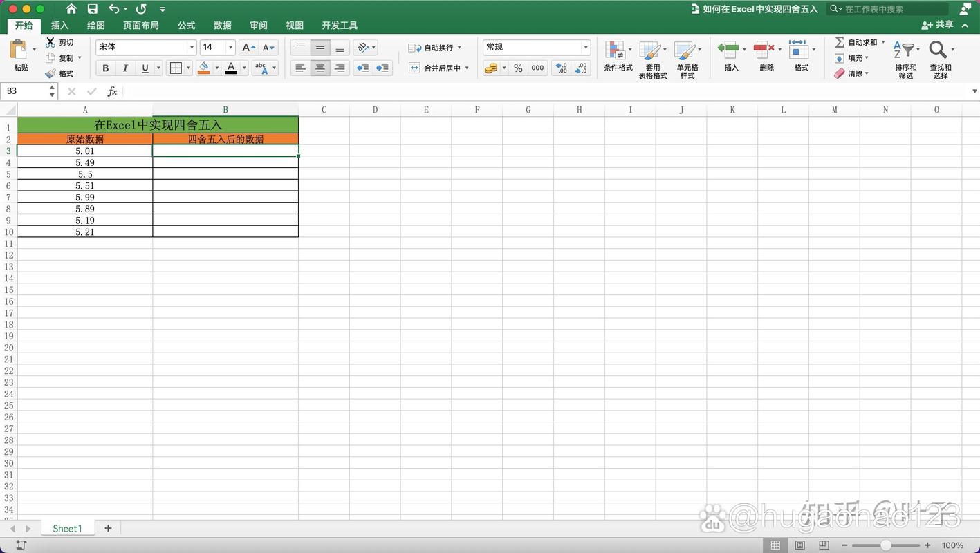The image size is (980, 553).
Task: Align cell text right
Action: pos(340,68)
